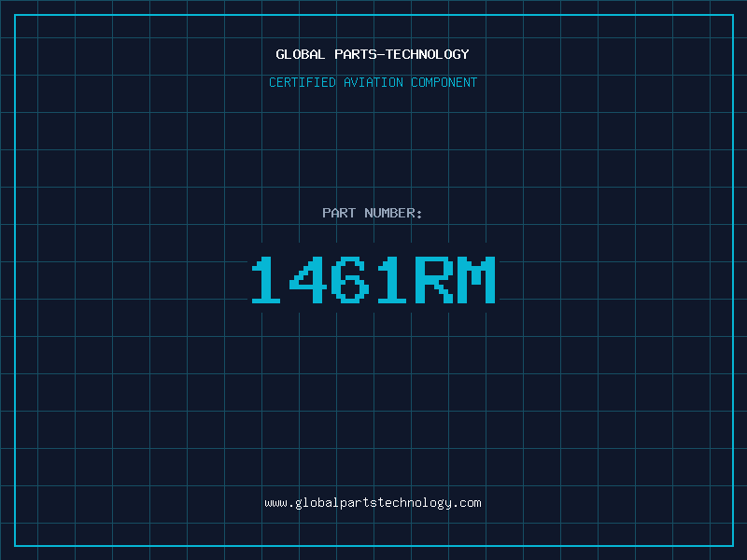Click the letter M in the part number
The height and width of the screenshot is (560, 747).
point(475,280)
